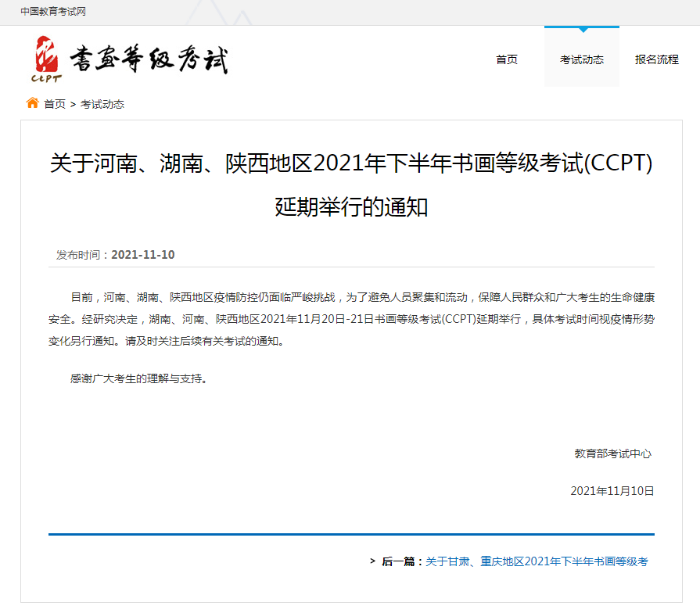This screenshot has height=613, width=700.
Task: Click the 发布时间 label
Action: coord(82,255)
